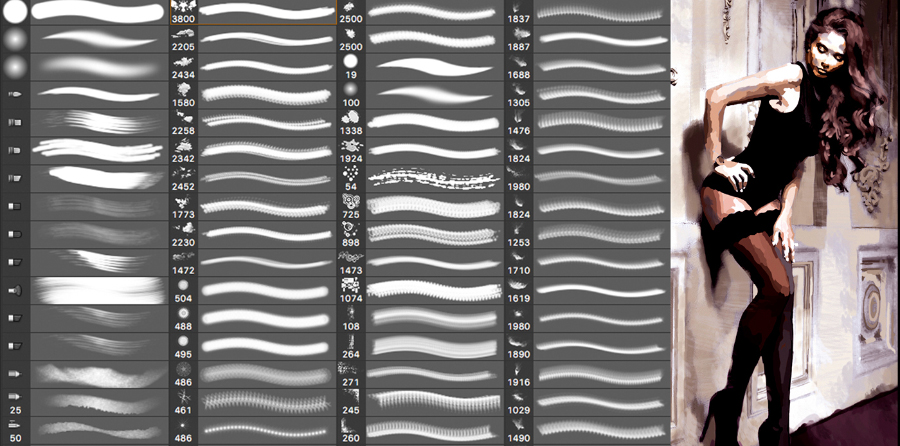Screen dimensions: 900x446
Task: Choose the soft round 100 brush tip
Action: [350, 95]
